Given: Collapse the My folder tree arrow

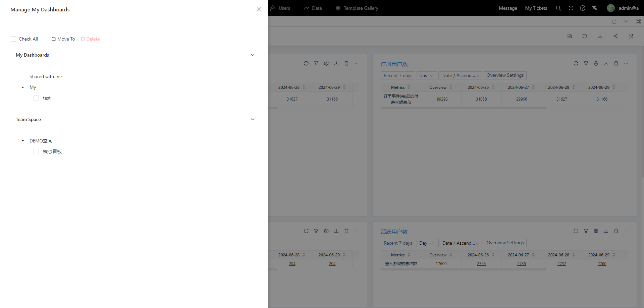Looking at the screenshot, I should point(23,87).
